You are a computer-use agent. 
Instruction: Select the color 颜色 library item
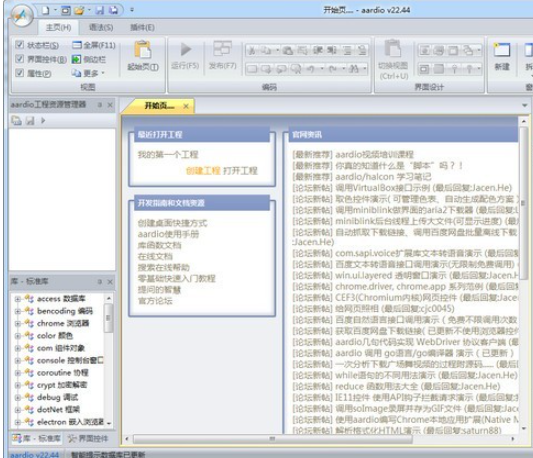(55, 336)
